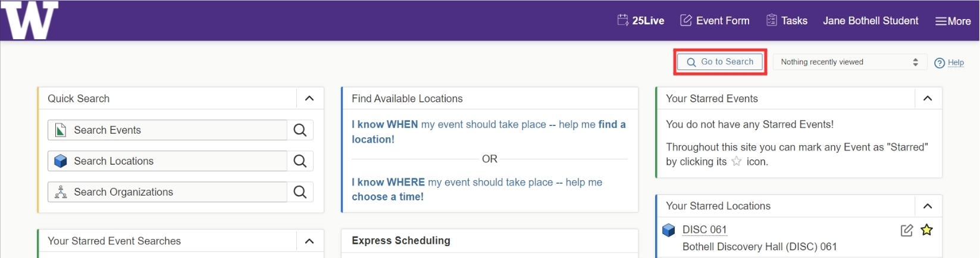Click the edit icon for DISC 061
Image resolution: width=980 pixels, height=258 pixels.
(906, 230)
